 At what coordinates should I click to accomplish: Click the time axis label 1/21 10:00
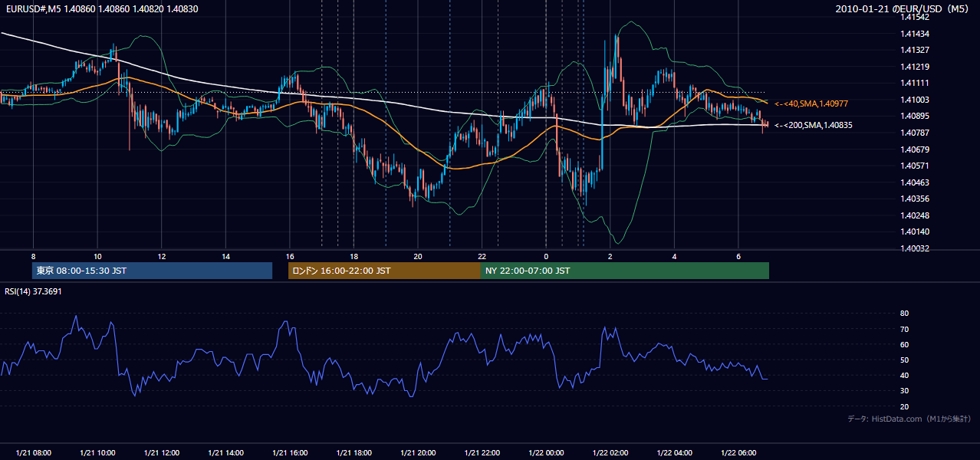[x=97, y=453]
